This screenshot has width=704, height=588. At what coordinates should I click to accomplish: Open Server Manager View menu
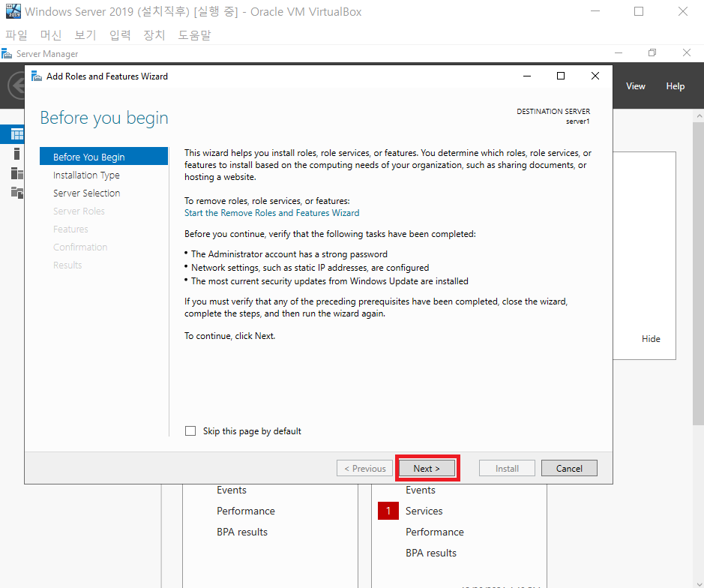pyautogui.click(x=635, y=86)
